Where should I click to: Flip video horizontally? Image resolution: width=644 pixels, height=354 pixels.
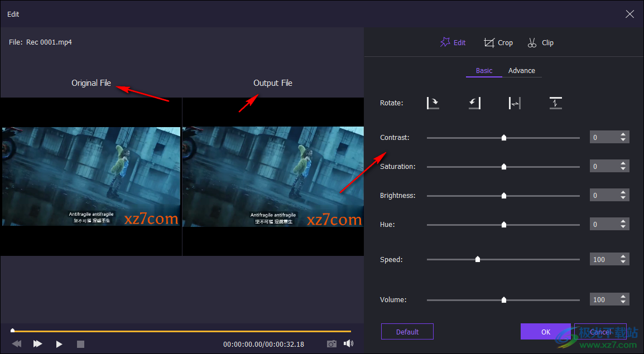tap(515, 103)
